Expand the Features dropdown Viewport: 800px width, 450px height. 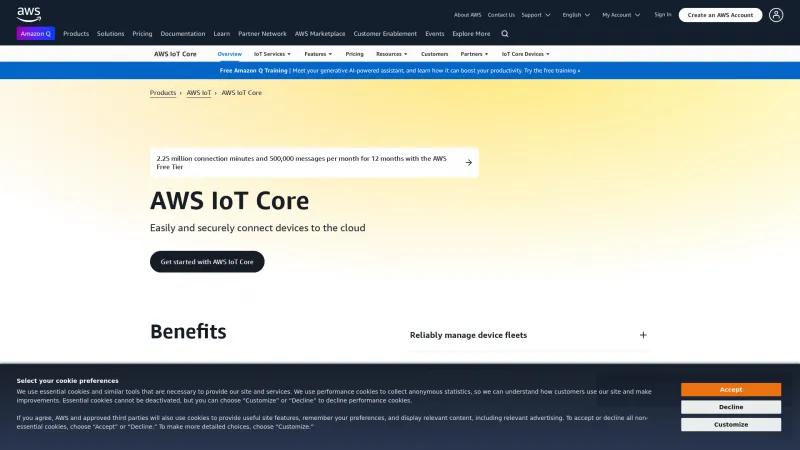tap(318, 54)
